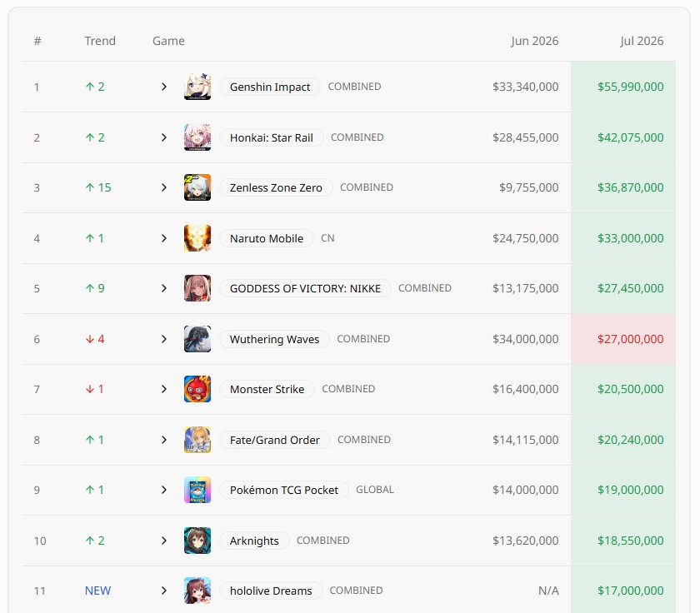Click the up 15 trend for Zenless Zone Zero

(98, 187)
